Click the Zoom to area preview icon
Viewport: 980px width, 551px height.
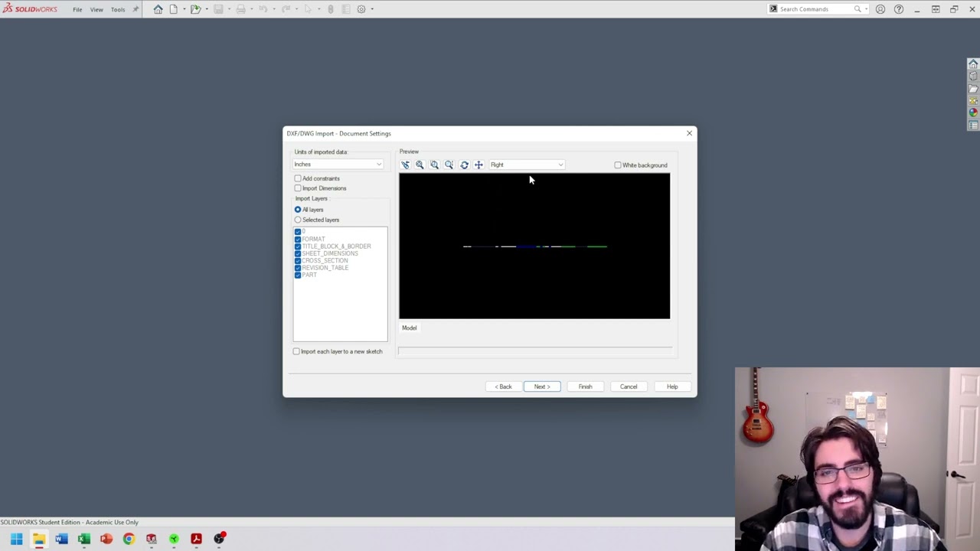click(x=434, y=165)
